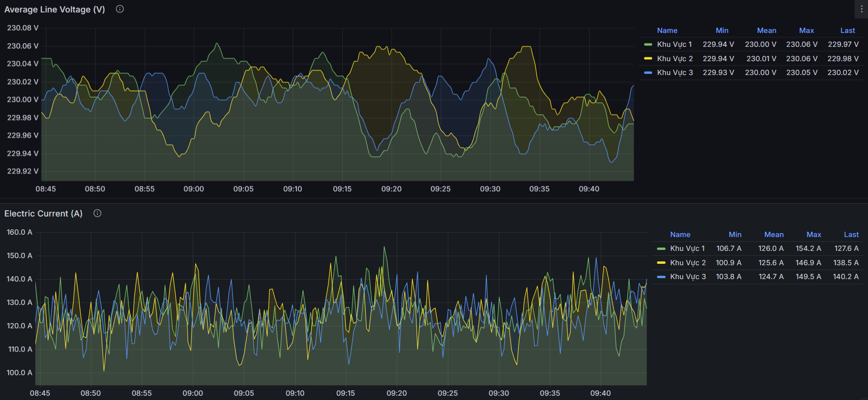This screenshot has height=400, width=868.
Task: Sort current legend by Max column
Action: pyautogui.click(x=814, y=235)
